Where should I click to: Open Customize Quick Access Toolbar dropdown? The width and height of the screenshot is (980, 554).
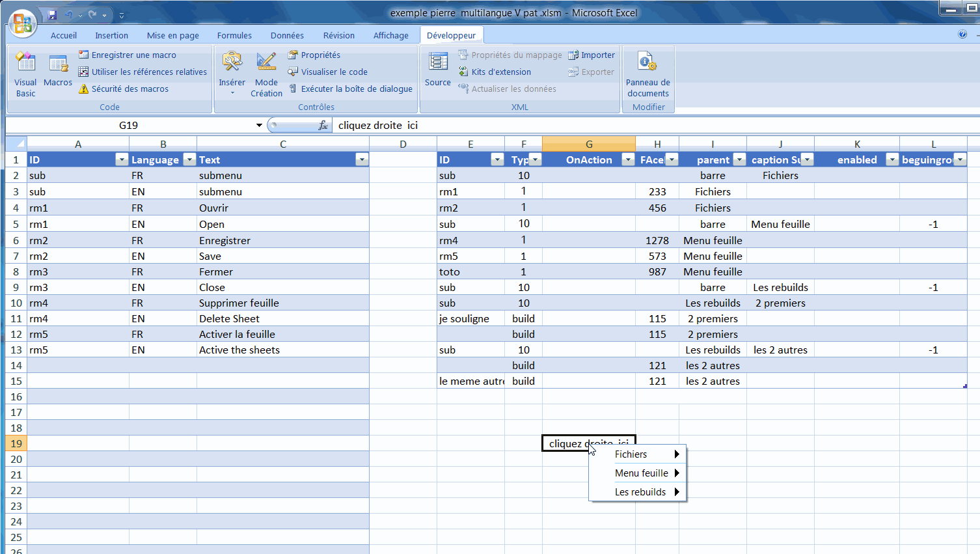click(122, 15)
